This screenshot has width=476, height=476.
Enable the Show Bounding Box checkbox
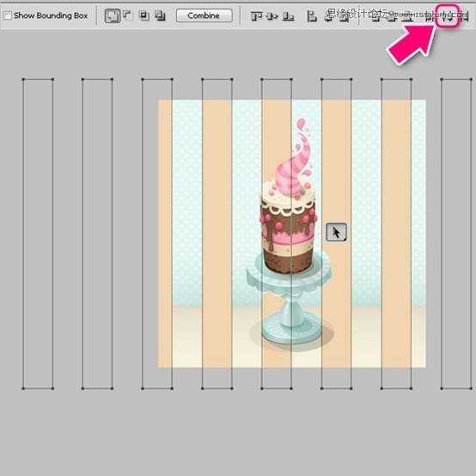click(x=7, y=15)
